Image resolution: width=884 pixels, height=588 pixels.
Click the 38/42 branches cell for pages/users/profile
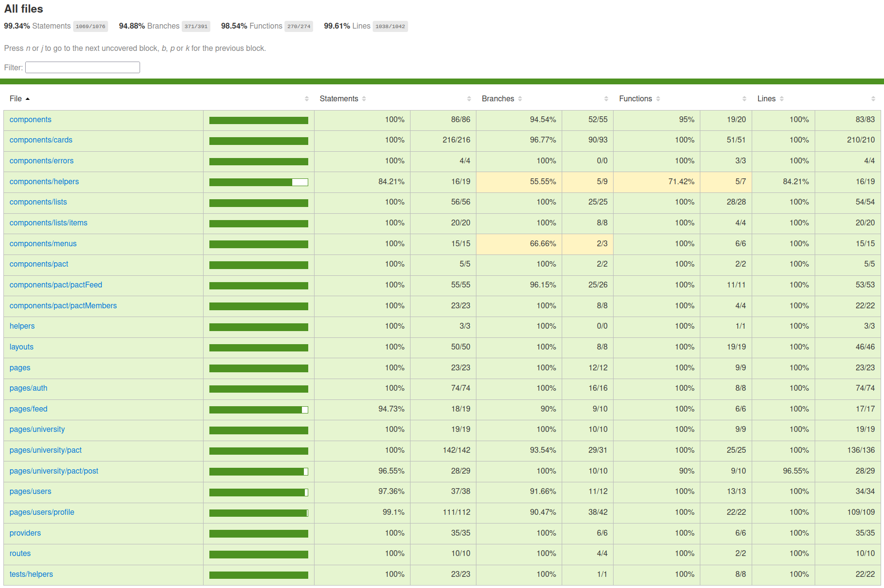pyautogui.click(x=588, y=512)
